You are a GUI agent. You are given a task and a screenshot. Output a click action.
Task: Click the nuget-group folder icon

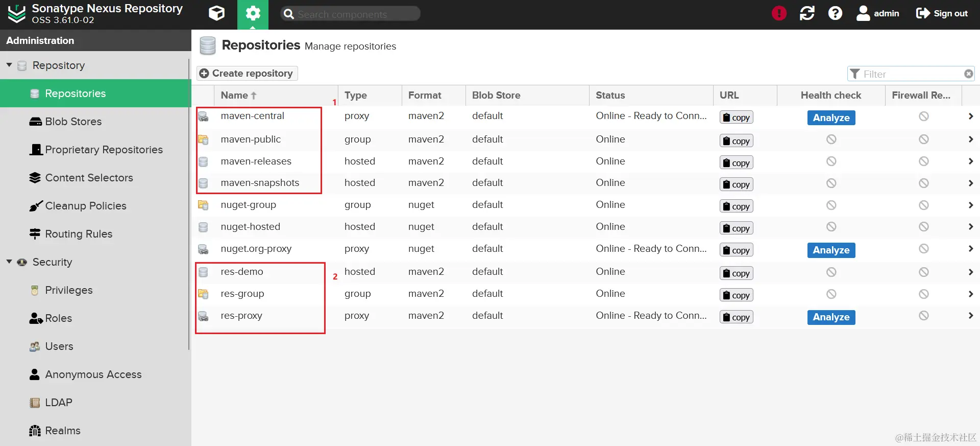tap(203, 205)
